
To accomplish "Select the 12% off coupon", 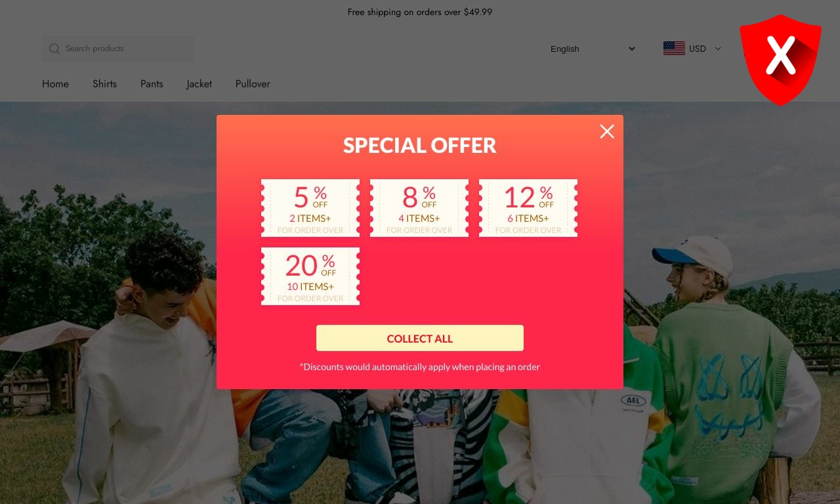I will tap(528, 208).
